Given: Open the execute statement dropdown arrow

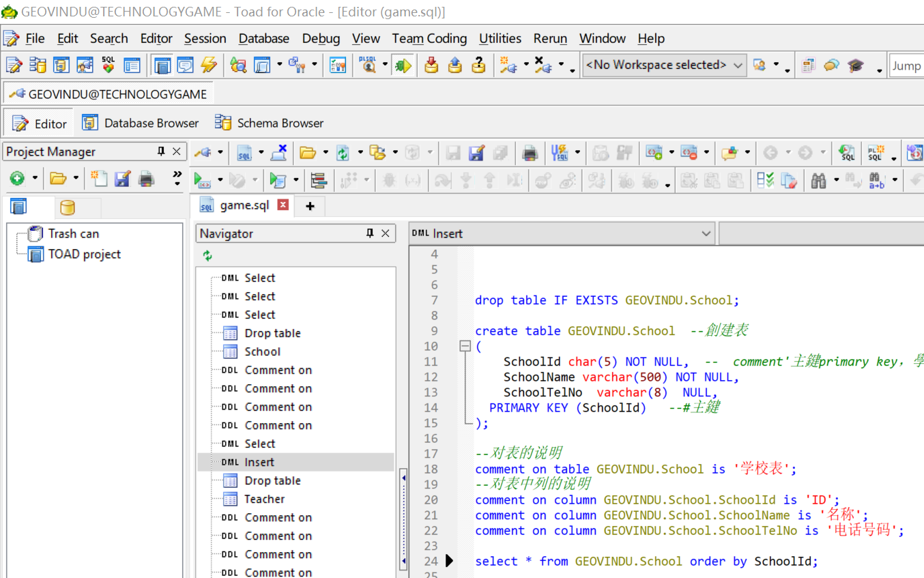Looking at the screenshot, I should tap(220, 180).
